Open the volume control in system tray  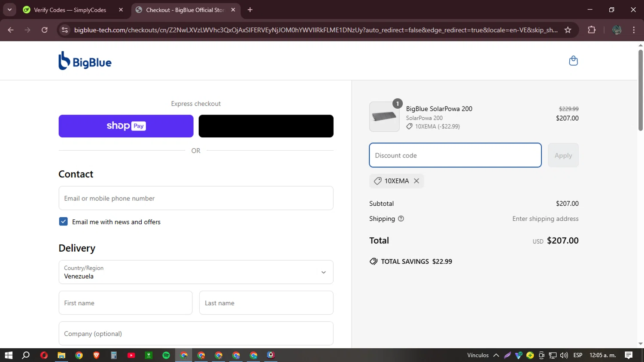[x=564, y=355]
